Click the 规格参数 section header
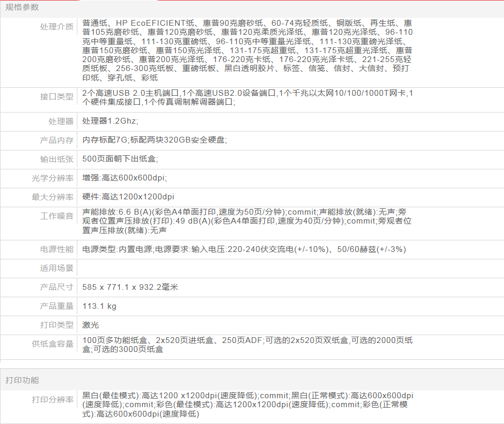Image resolution: width=504 pixels, height=424 pixels. tap(22, 7)
